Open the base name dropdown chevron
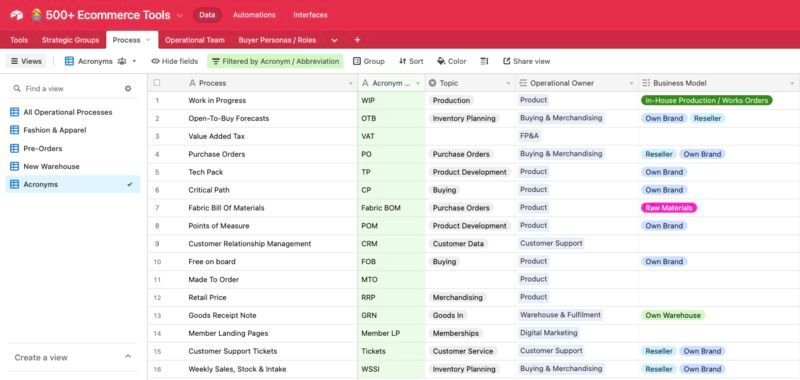 point(180,16)
